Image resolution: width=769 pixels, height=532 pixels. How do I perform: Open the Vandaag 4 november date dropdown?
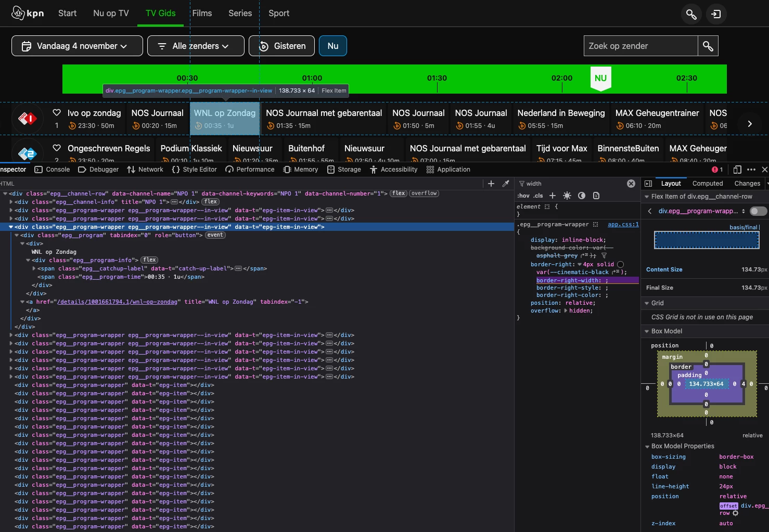point(77,46)
